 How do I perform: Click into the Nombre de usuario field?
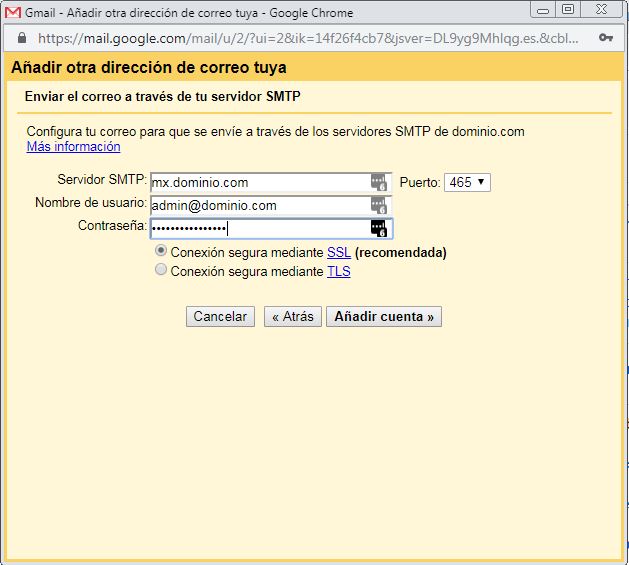(258, 205)
